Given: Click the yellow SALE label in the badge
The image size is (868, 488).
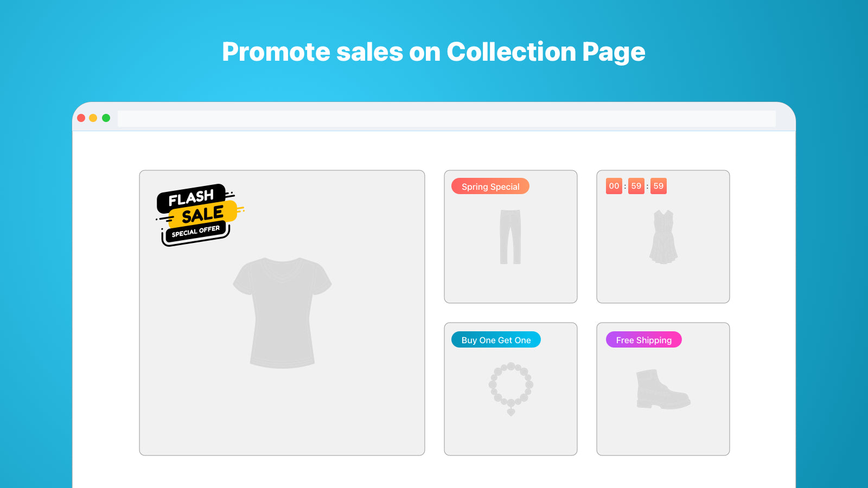Looking at the screenshot, I should [x=203, y=215].
